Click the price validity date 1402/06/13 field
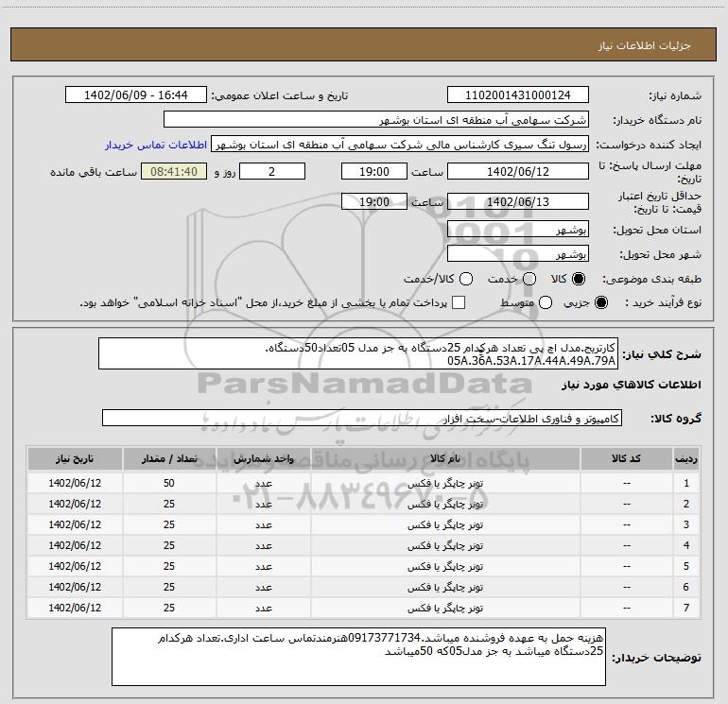Screen dimensions: 728x704 click(518, 202)
